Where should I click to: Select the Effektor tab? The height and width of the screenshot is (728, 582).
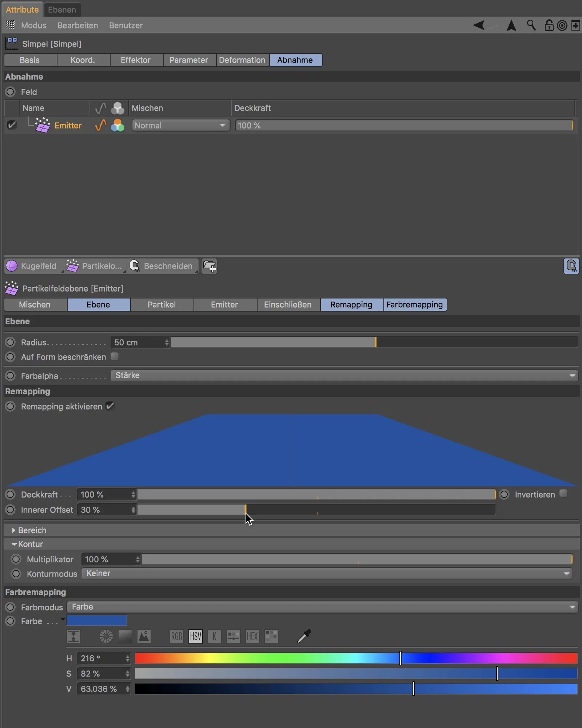(136, 60)
